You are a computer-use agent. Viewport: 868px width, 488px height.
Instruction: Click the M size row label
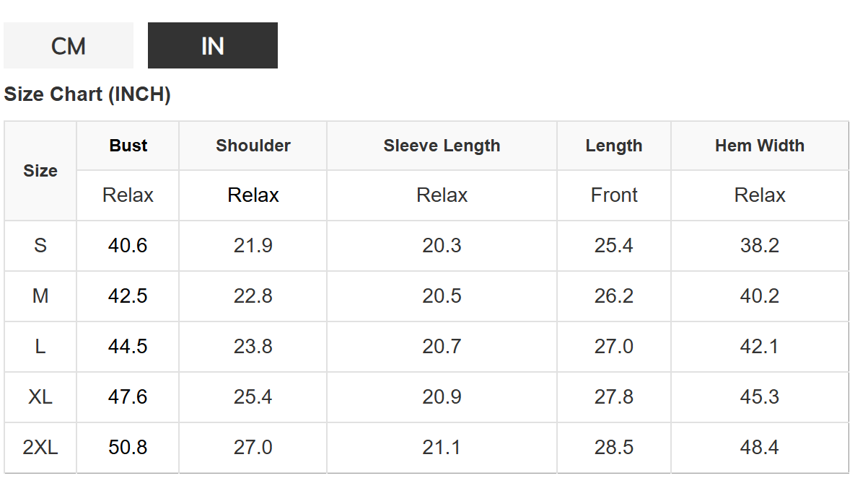(x=40, y=296)
